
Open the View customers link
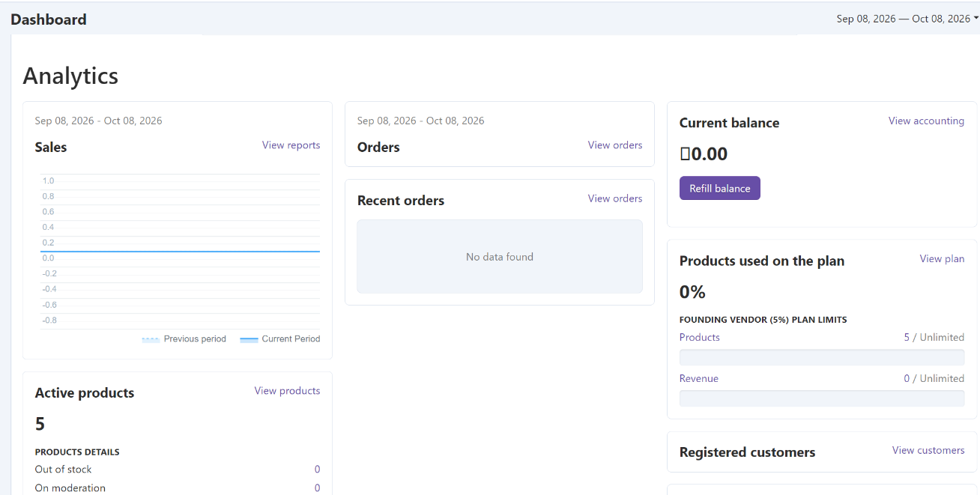pyautogui.click(x=928, y=450)
